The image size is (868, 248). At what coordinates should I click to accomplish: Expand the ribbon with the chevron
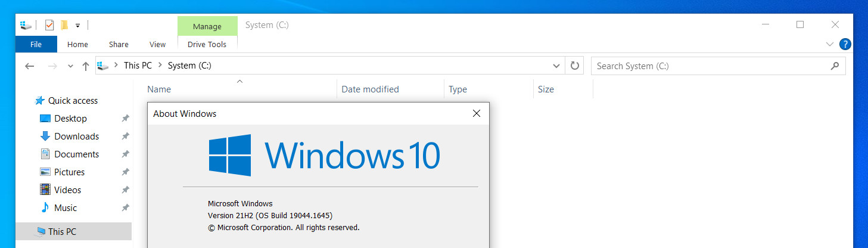(830, 44)
